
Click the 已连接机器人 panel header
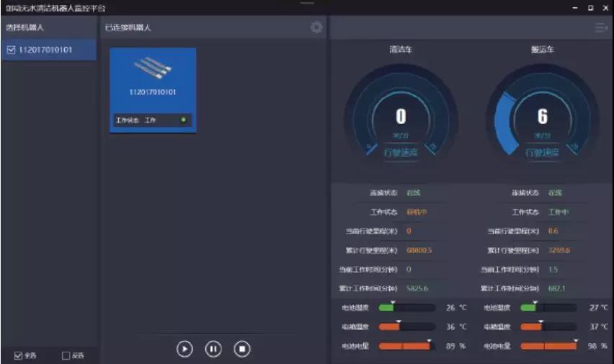(x=128, y=27)
